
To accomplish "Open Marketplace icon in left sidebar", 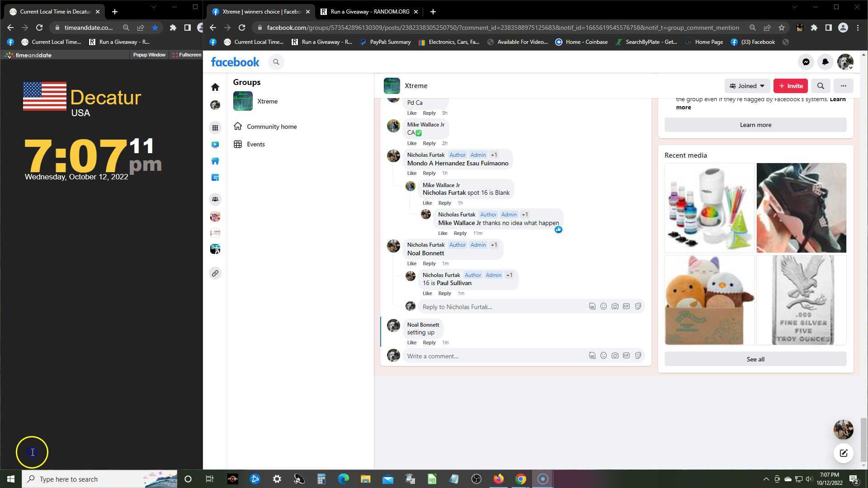I will [x=215, y=161].
